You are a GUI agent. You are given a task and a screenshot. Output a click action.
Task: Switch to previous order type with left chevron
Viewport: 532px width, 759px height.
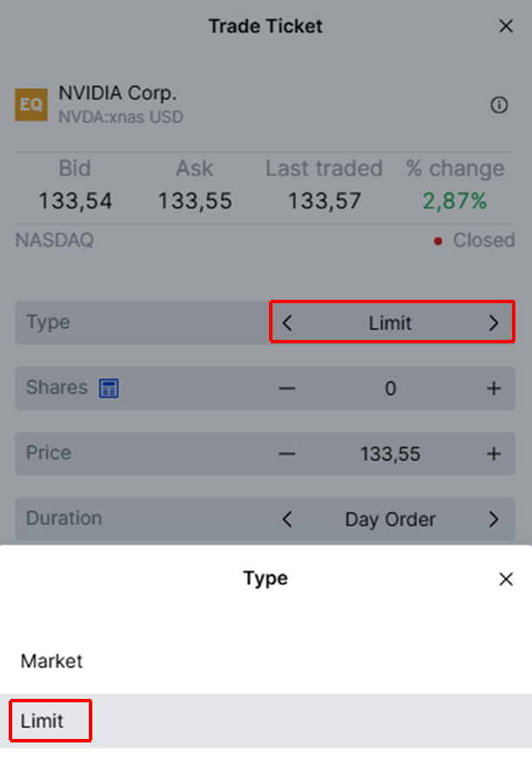(x=287, y=323)
